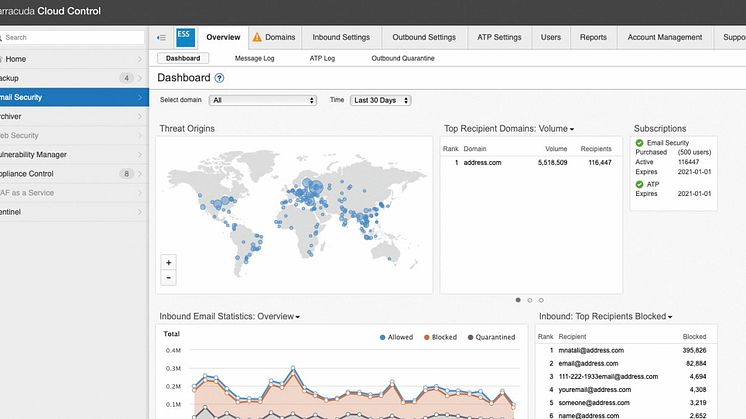Open Home in the sidebar
The height and width of the screenshot is (419, 746).
[74, 59]
